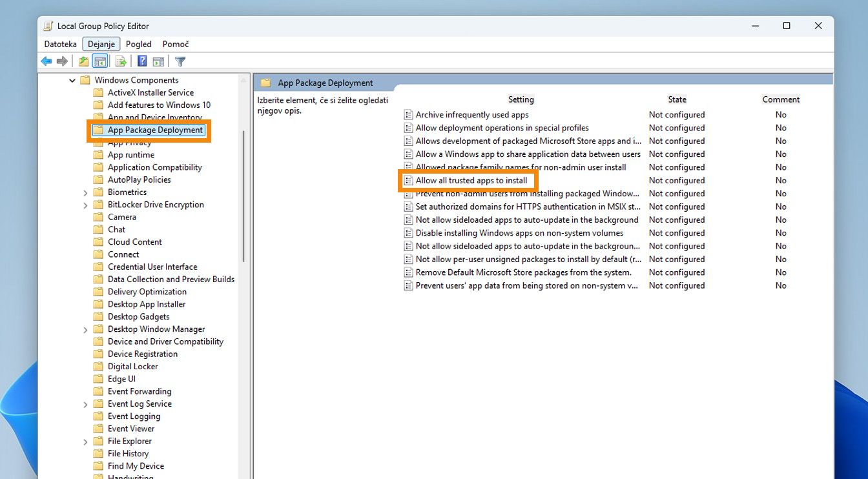Image resolution: width=868 pixels, height=479 pixels.
Task: Open the Pomoč menu
Action: coord(176,44)
